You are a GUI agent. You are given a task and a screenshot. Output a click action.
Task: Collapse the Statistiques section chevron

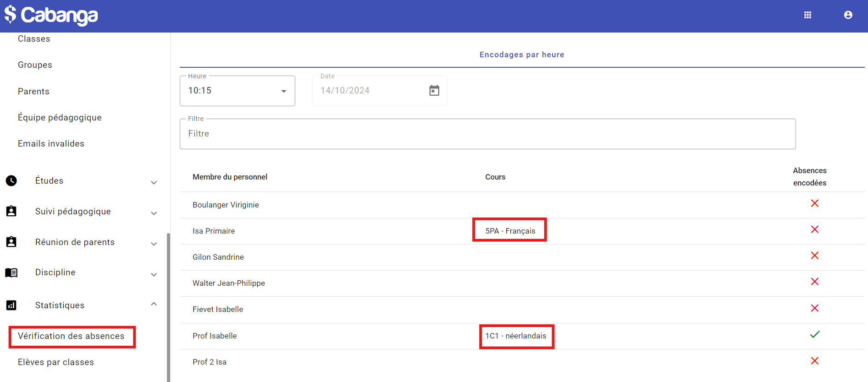tap(154, 304)
